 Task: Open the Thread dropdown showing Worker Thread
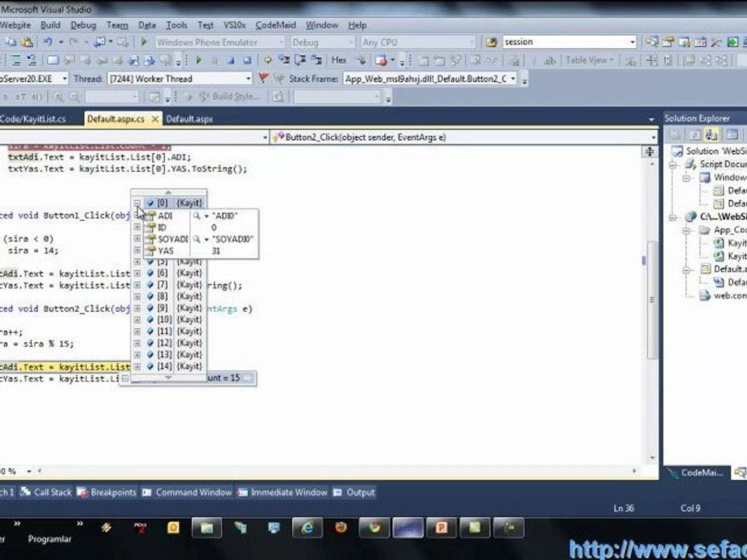(x=248, y=79)
